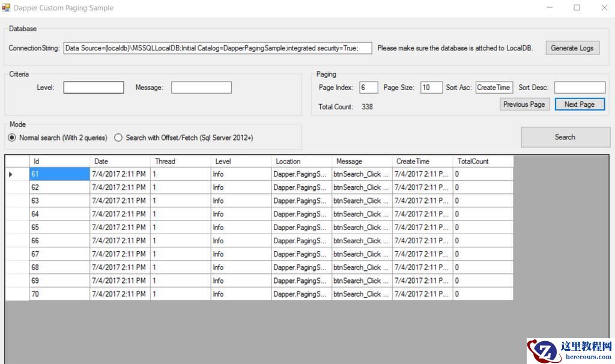This screenshot has height=364, width=615.
Task: Maximize the application window
Action: 577,8
